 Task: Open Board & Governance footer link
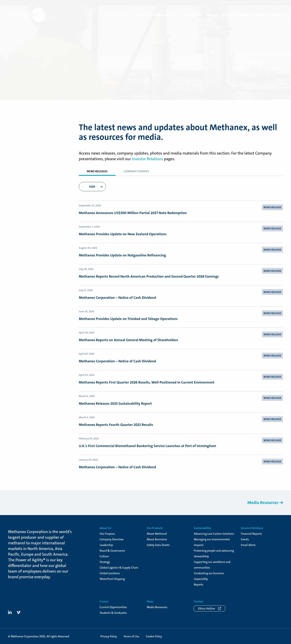point(112,551)
